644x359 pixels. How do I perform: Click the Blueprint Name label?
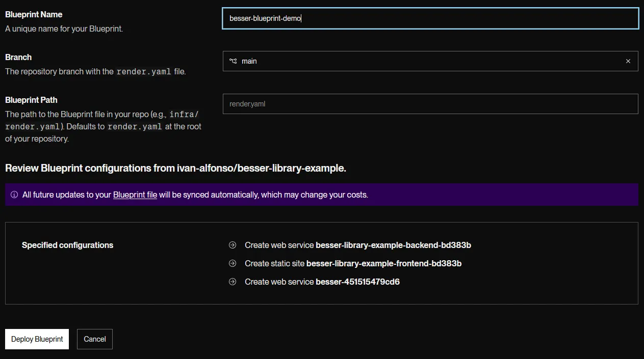(x=34, y=14)
